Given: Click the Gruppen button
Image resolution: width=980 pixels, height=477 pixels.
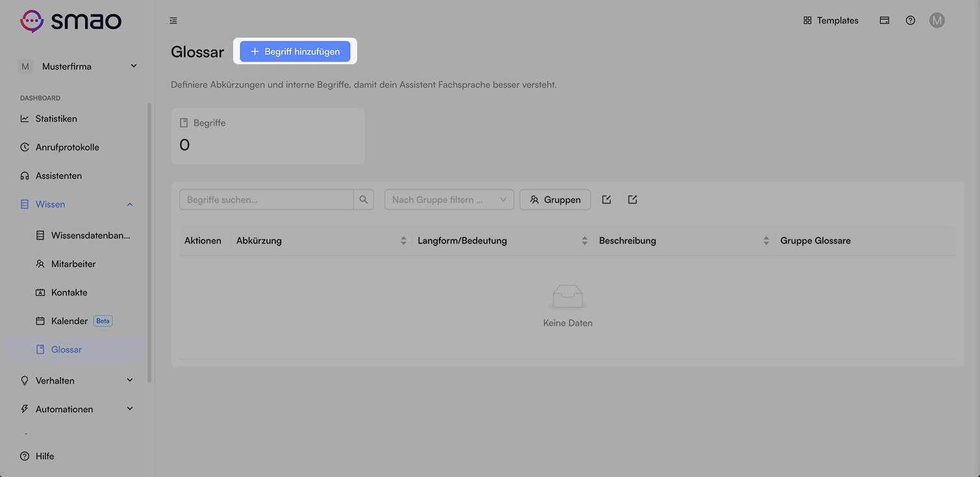Looking at the screenshot, I should coord(555,200).
